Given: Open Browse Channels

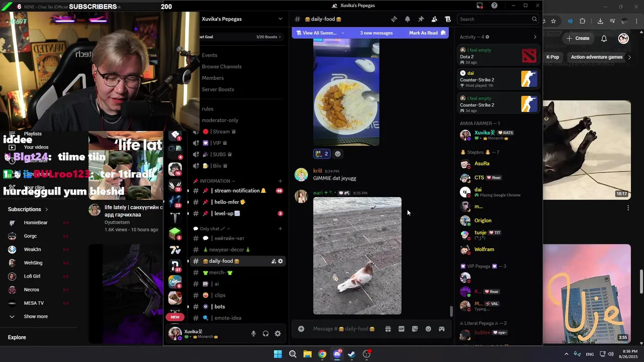Looking at the screenshot, I should tap(221, 66).
